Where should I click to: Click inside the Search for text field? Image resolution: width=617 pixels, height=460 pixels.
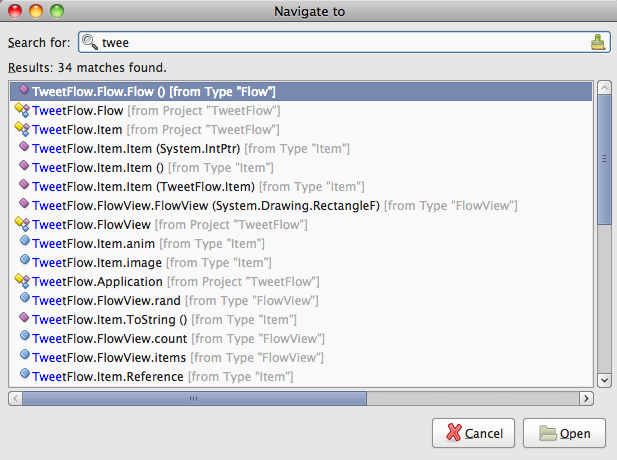click(340, 43)
